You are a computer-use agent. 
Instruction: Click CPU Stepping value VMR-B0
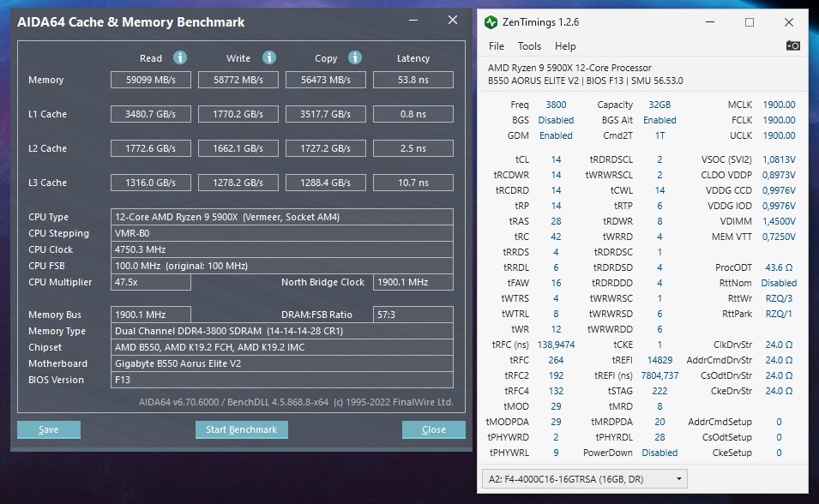(282, 233)
